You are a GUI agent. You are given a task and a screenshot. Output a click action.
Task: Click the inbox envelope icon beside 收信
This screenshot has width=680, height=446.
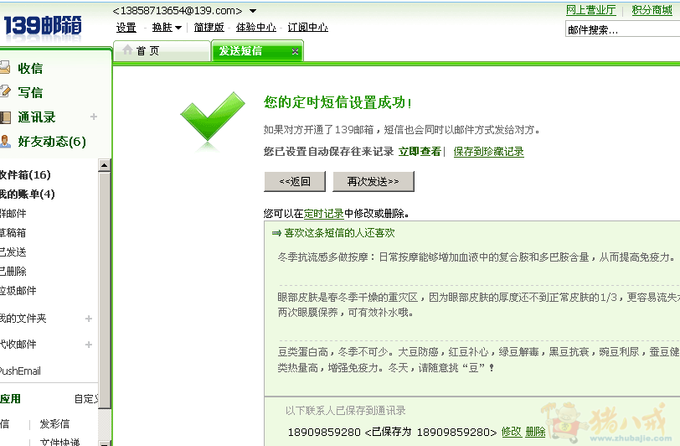pos(5,68)
